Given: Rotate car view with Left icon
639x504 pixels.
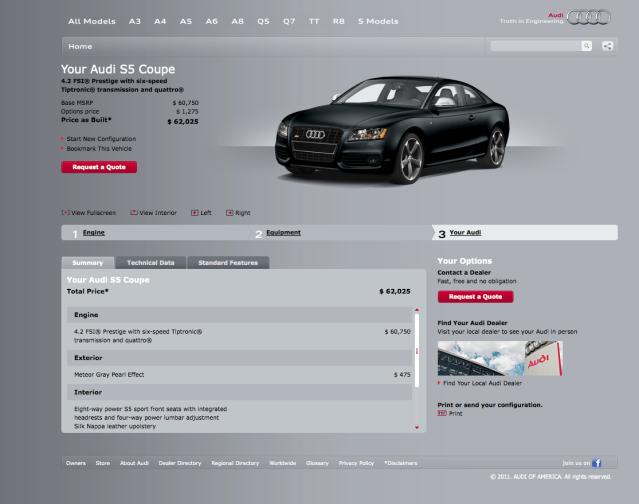Looking at the screenshot, I should (195, 213).
